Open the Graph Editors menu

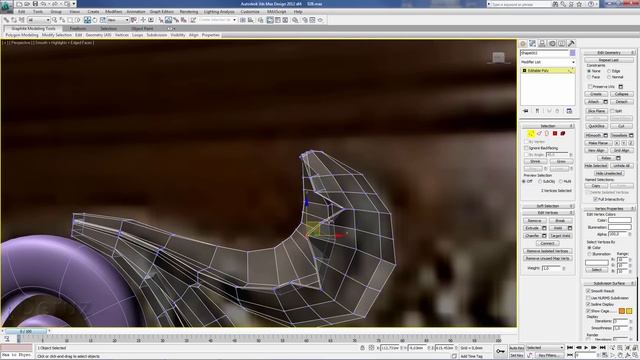(x=162, y=12)
